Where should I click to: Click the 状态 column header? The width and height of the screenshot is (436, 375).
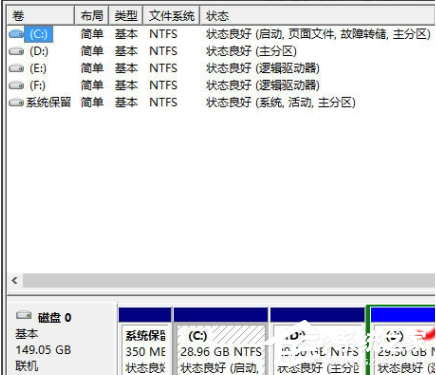point(318,16)
